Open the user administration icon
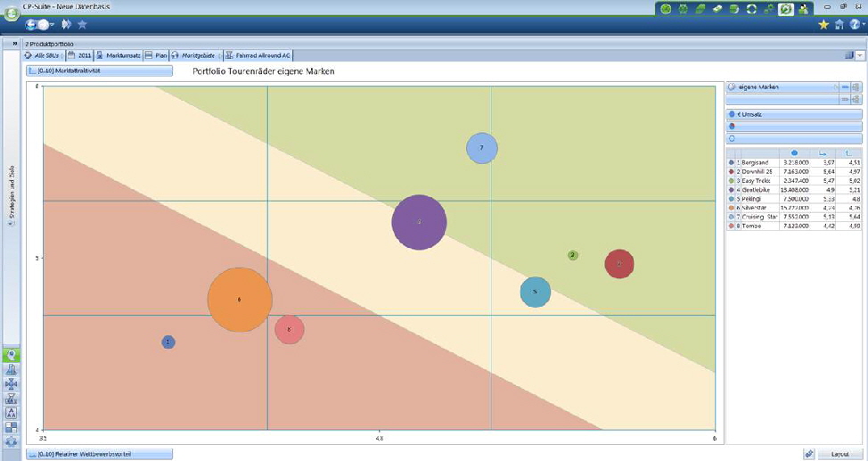 (803, 9)
